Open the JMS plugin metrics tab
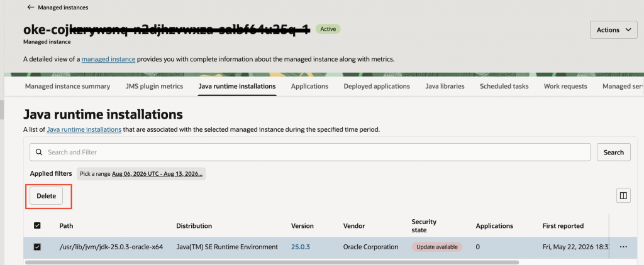The width and height of the screenshot is (644, 265). click(x=154, y=87)
